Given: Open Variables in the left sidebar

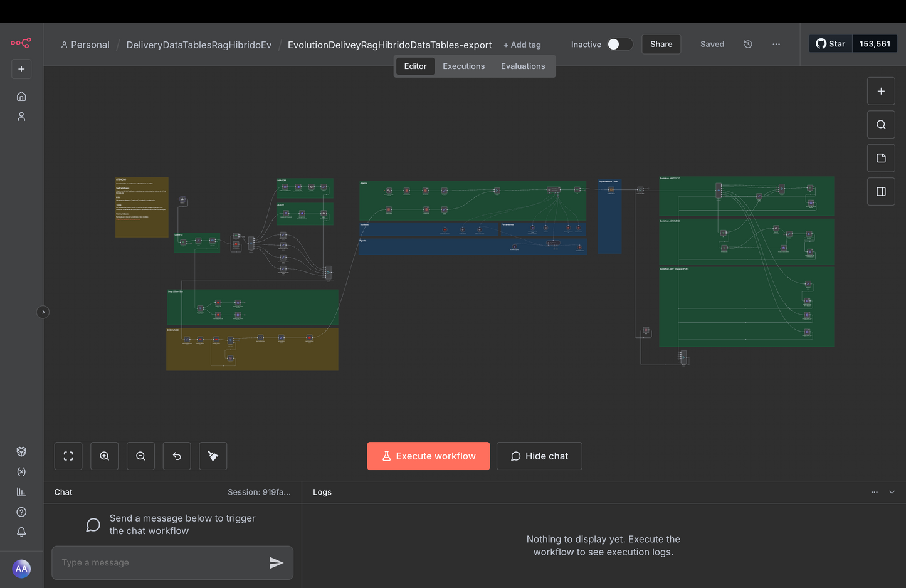Looking at the screenshot, I should coord(21,471).
